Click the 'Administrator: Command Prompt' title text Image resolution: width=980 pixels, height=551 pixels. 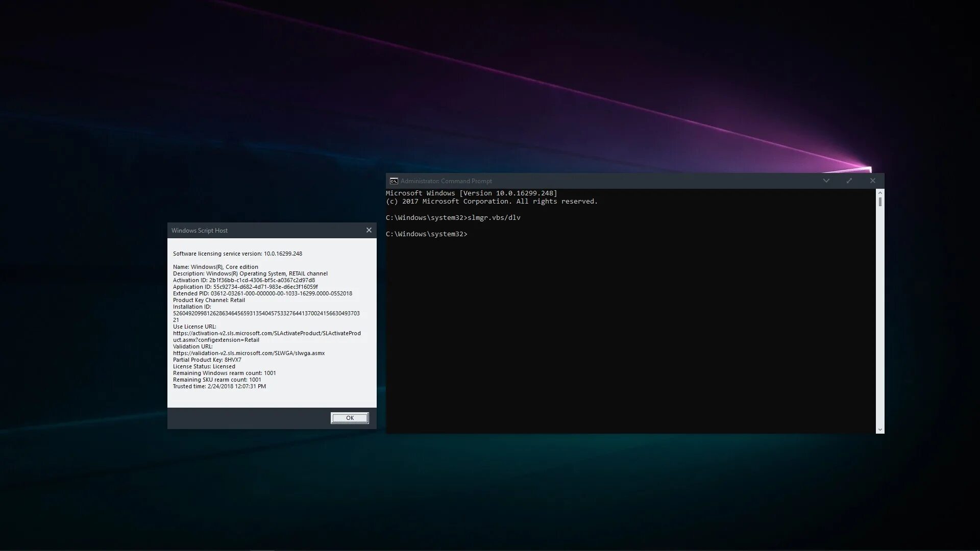[x=446, y=181]
